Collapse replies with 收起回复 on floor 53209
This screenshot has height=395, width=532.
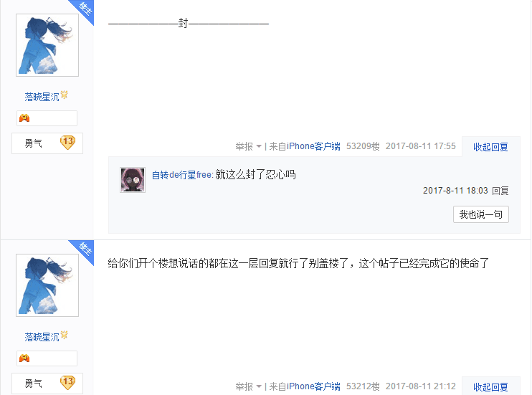(490, 147)
